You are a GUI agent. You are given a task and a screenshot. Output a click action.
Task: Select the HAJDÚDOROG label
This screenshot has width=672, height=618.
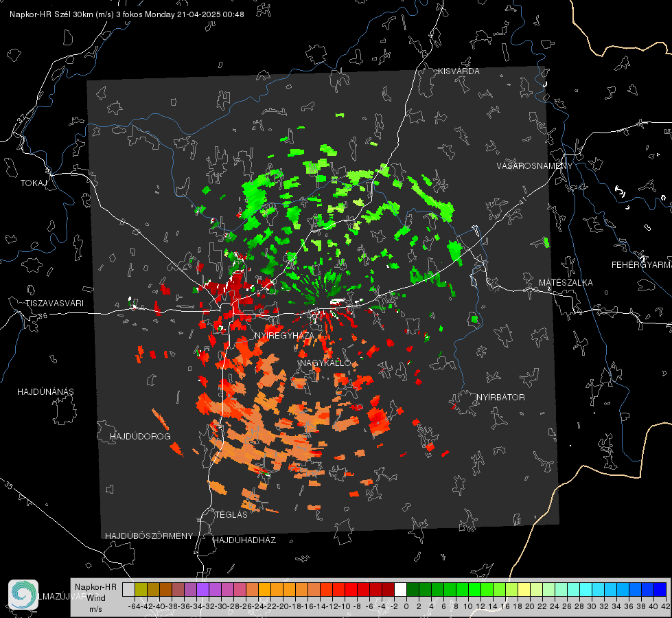140,436
